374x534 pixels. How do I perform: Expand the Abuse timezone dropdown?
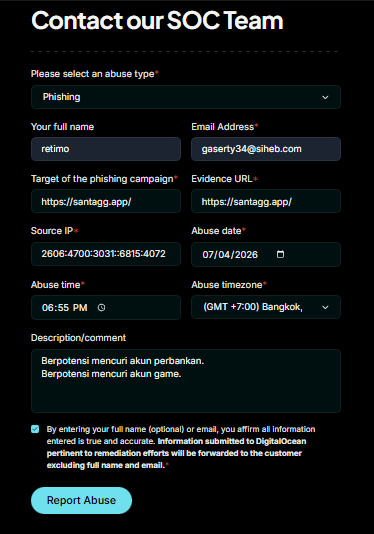[266, 307]
